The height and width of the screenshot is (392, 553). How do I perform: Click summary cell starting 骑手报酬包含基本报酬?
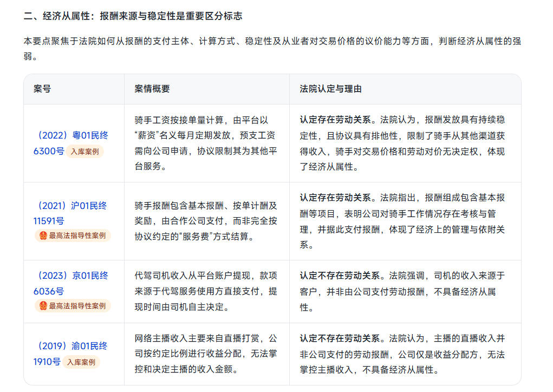point(206,221)
